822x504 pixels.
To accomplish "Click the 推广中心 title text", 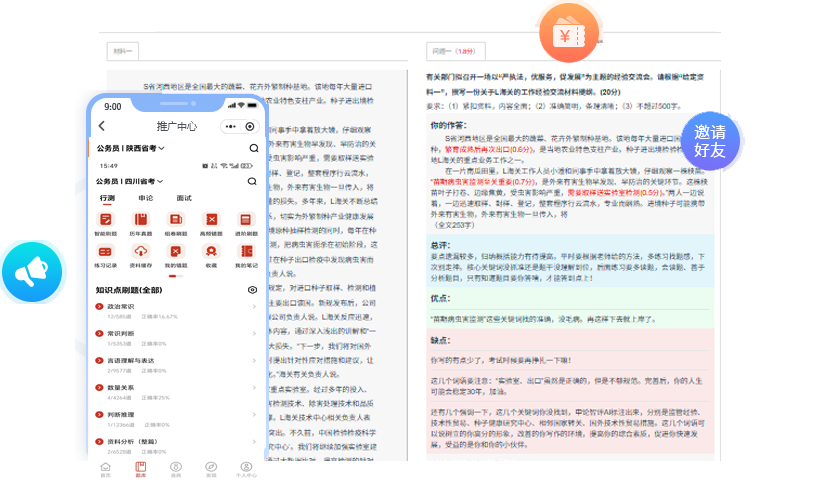I will [177, 126].
